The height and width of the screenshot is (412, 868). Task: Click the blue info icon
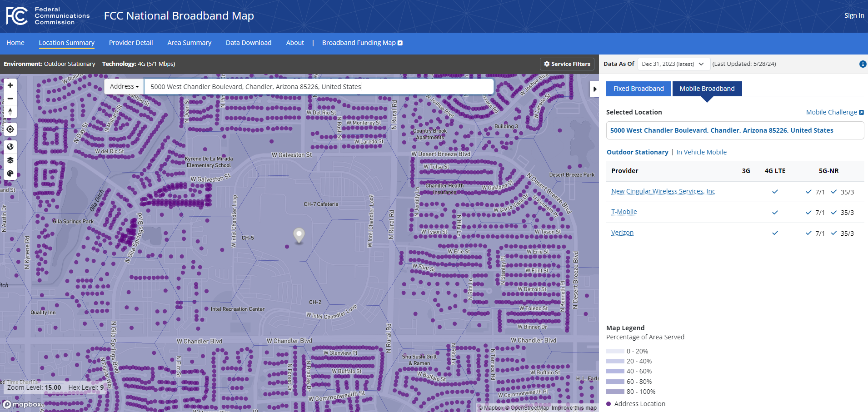(x=863, y=64)
